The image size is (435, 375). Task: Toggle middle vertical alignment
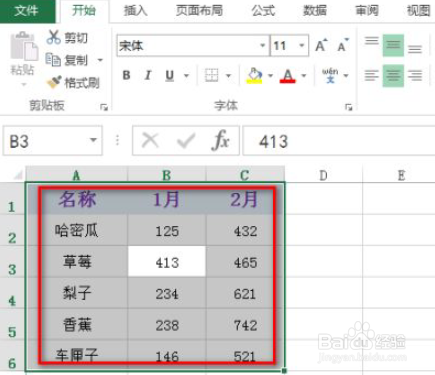coord(393,45)
